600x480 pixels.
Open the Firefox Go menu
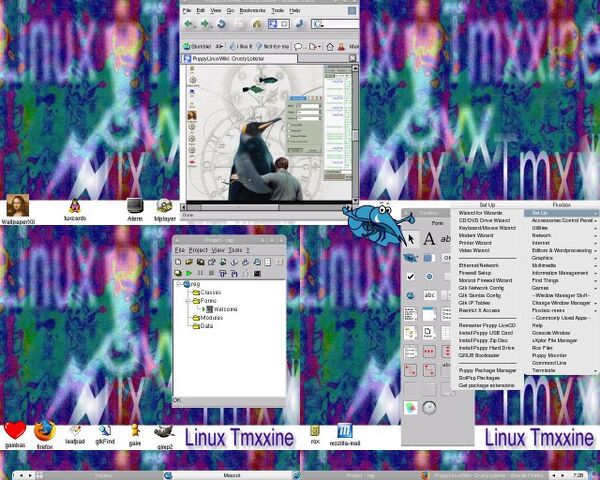pos(230,10)
